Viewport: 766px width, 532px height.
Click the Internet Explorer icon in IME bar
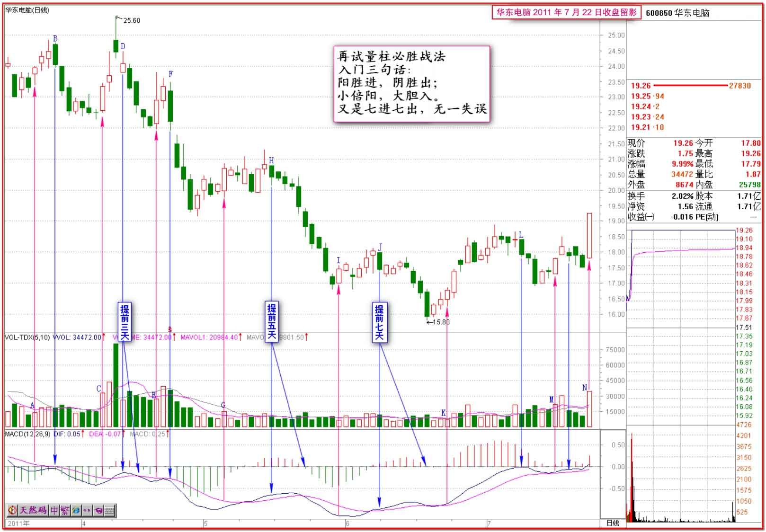pyautogui.click(x=76, y=510)
